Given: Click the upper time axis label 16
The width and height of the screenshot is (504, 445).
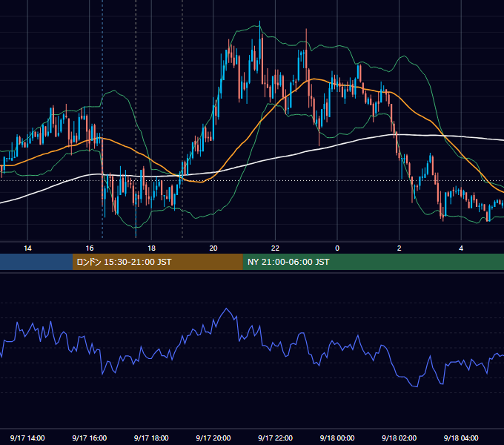Looking at the screenshot, I should (90, 248).
